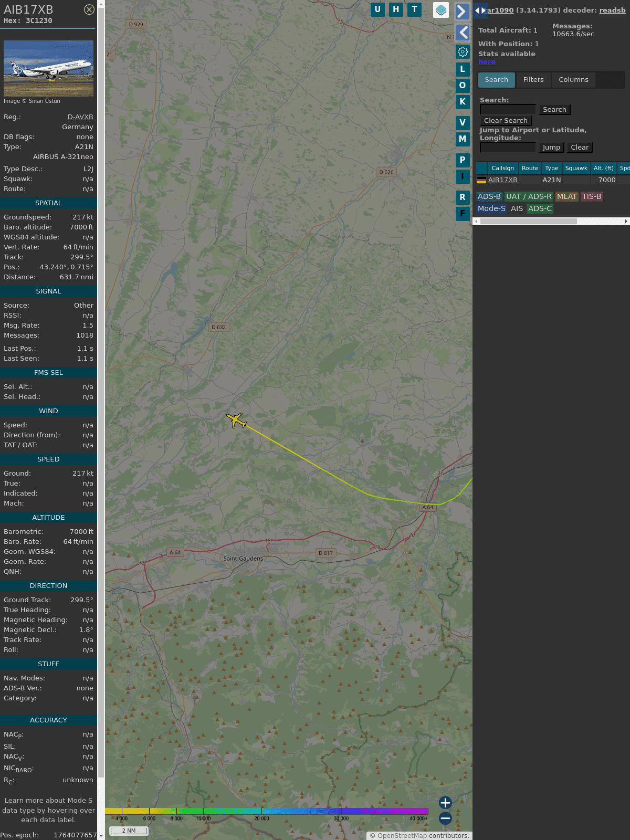
Task: Click the ADS-C legend label
Action: (x=540, y=208)
